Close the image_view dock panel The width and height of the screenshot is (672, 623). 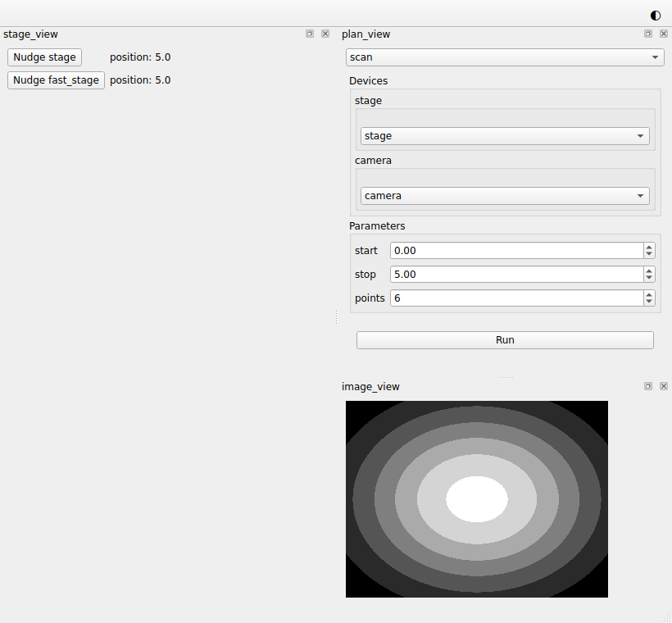tap(664, 386)
